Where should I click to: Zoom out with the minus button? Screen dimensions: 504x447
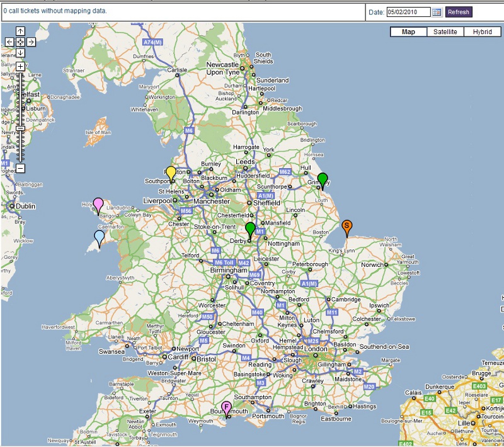click(x=20, y=168)
